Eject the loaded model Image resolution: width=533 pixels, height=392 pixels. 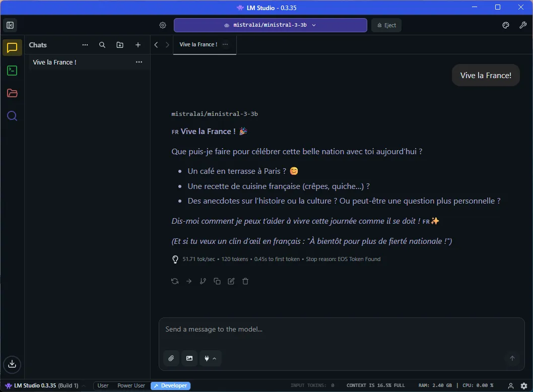click(386, 25)
